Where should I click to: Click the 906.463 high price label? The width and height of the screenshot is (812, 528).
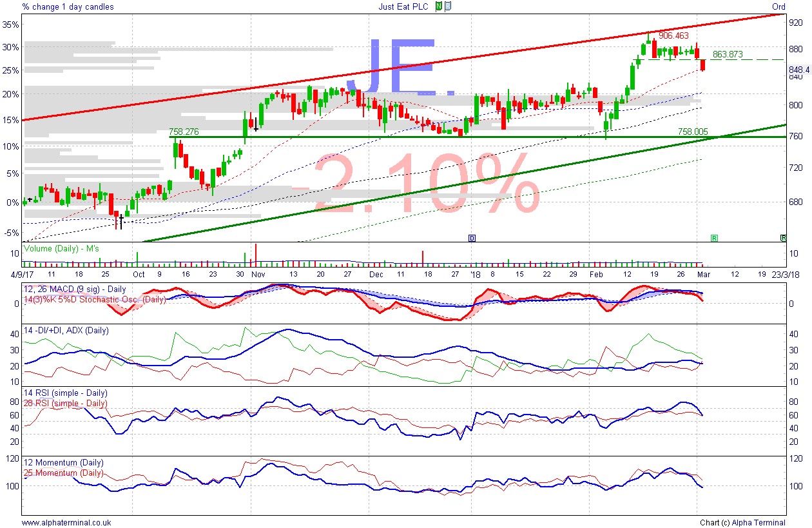[673, 35]
